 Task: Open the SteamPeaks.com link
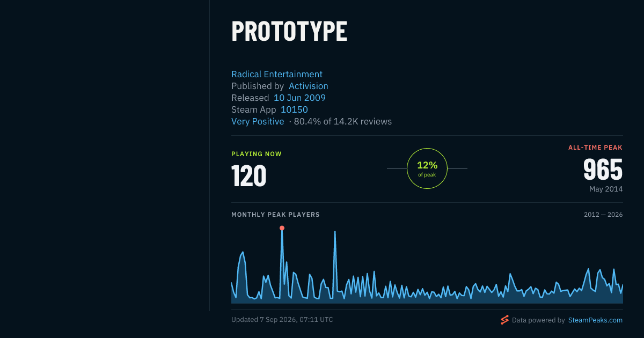[595, 320]
